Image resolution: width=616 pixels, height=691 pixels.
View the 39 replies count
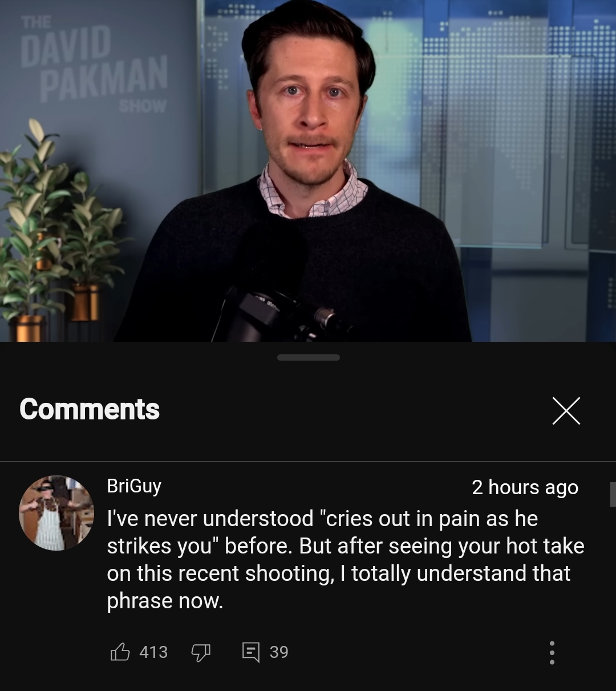(x=279, y=652)
